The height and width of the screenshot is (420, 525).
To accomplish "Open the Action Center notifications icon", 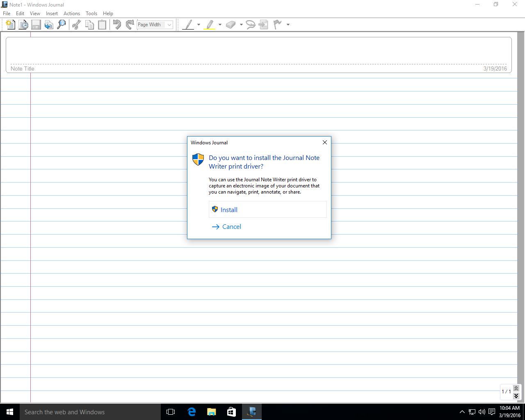I will (x=491, y=412).
